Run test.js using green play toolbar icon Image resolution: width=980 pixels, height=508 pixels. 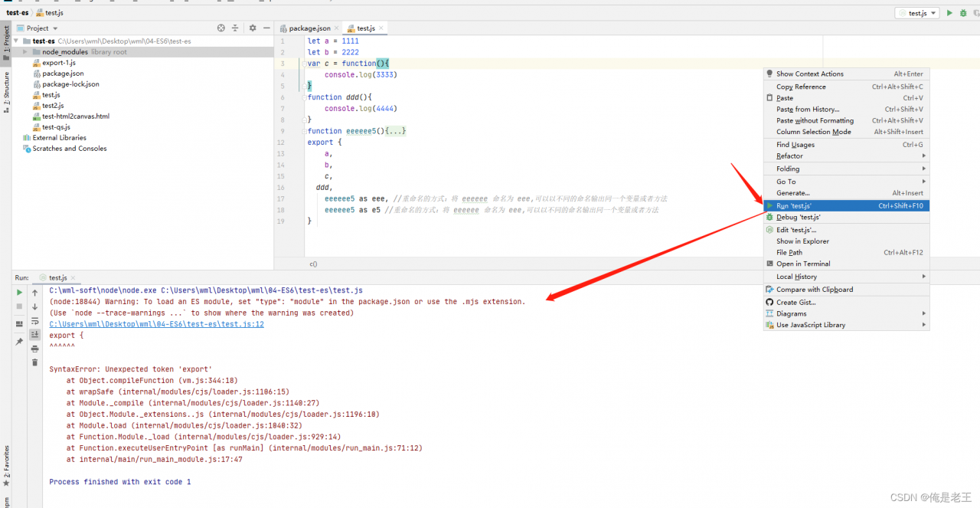(x=949, y=13)
